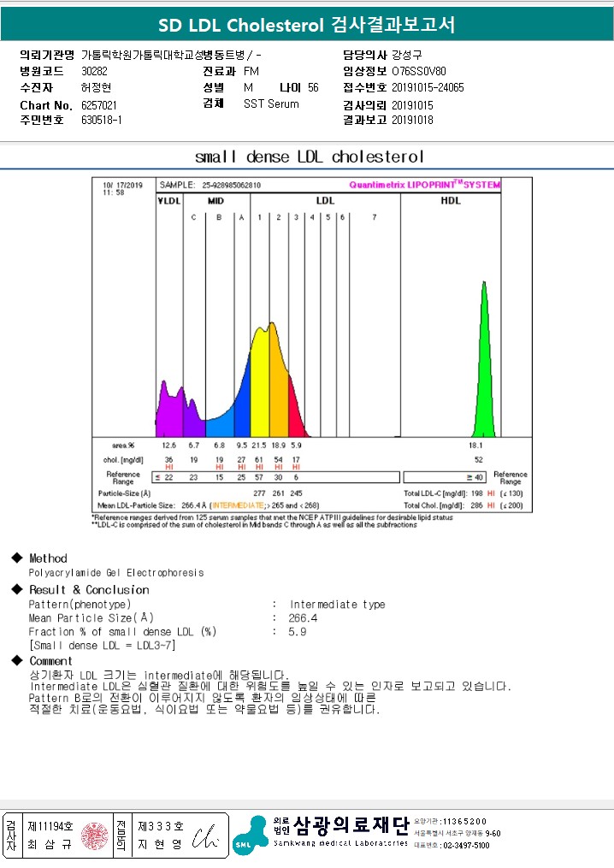Click the "Method" section heading
The height and width of the screenshot is (868, 614).
[x=48, y=558]
